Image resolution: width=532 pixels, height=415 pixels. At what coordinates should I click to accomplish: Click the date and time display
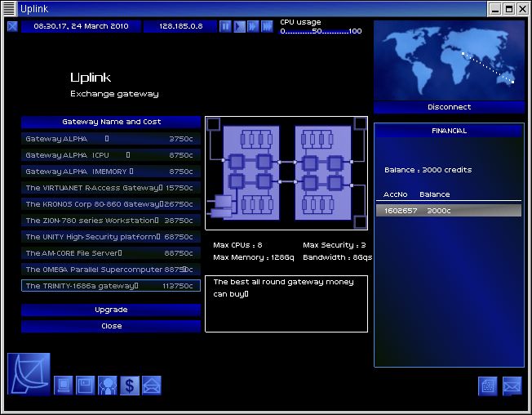(x=81, y=26)
